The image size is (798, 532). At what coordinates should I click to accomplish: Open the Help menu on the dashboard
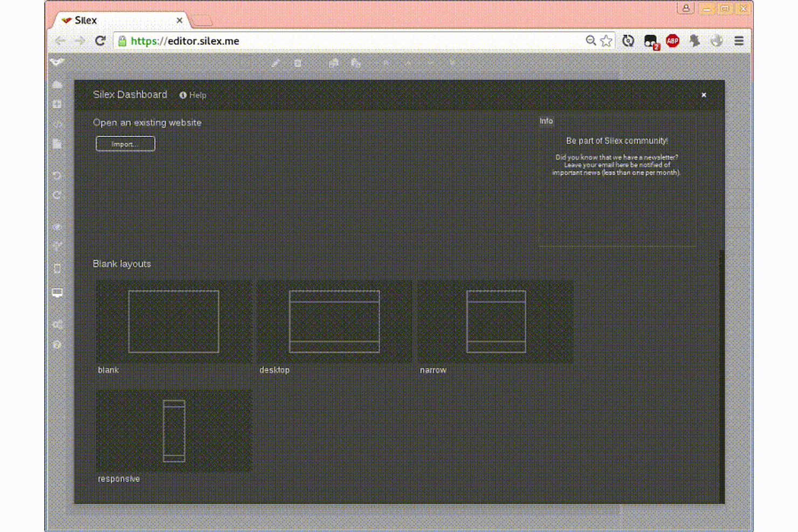pos(192,95)
